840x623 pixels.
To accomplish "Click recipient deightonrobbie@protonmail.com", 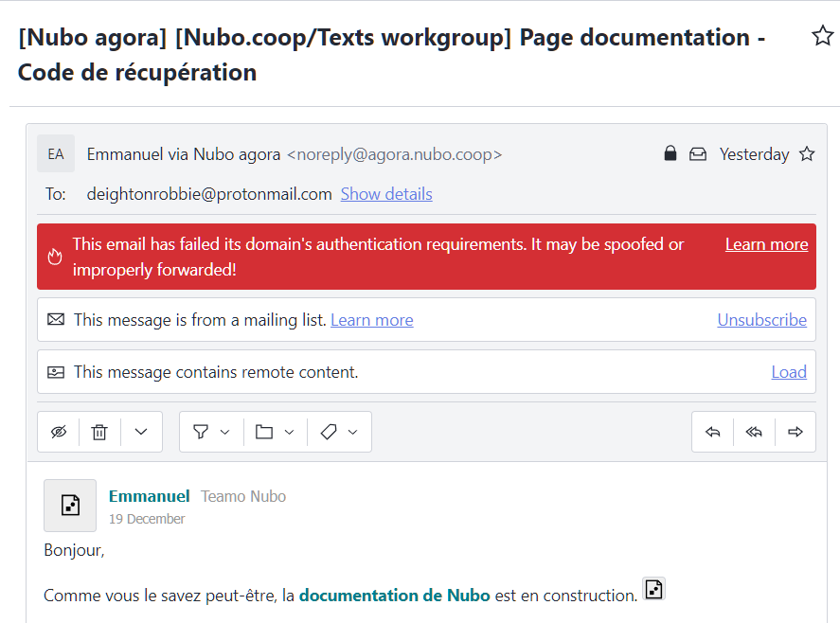I will 209,194.
